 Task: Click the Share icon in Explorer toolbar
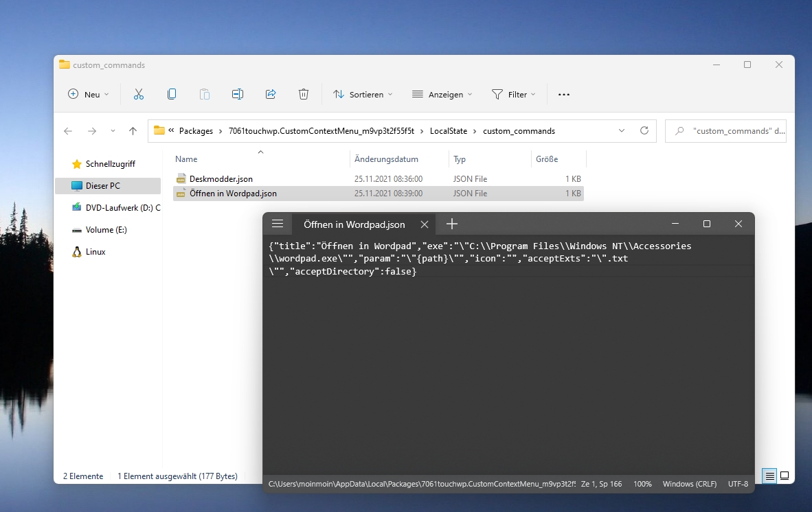tap(271, 94)
